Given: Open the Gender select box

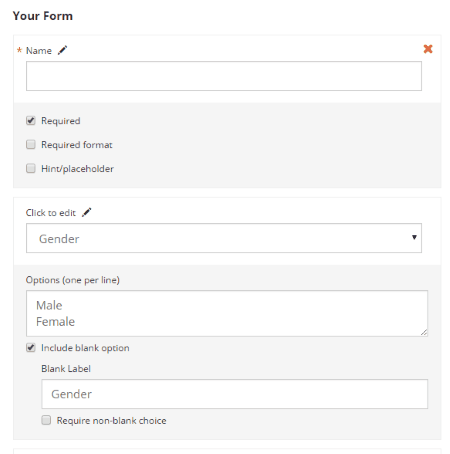Looking at the screenshot, I should (224, 238).
